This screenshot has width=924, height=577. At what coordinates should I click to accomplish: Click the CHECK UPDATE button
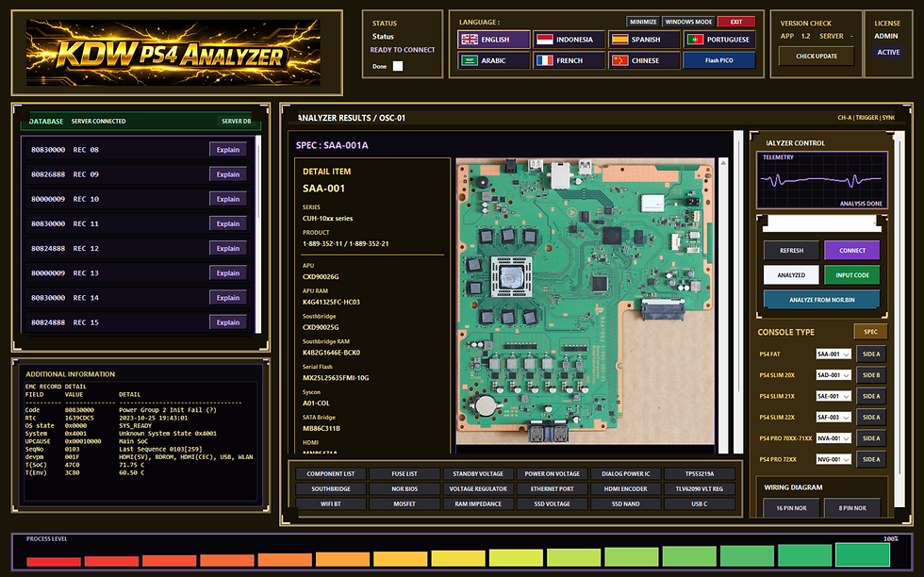(x=817, y=56)
